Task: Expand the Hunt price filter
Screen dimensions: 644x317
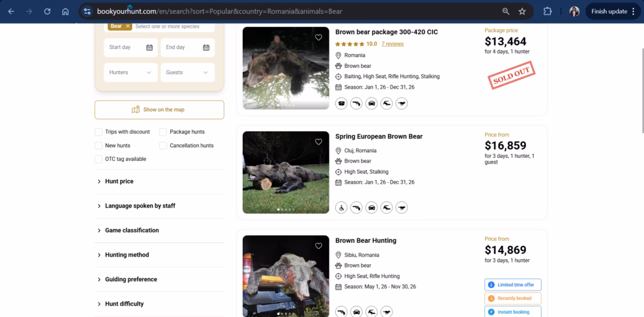Action: [119, 181]
